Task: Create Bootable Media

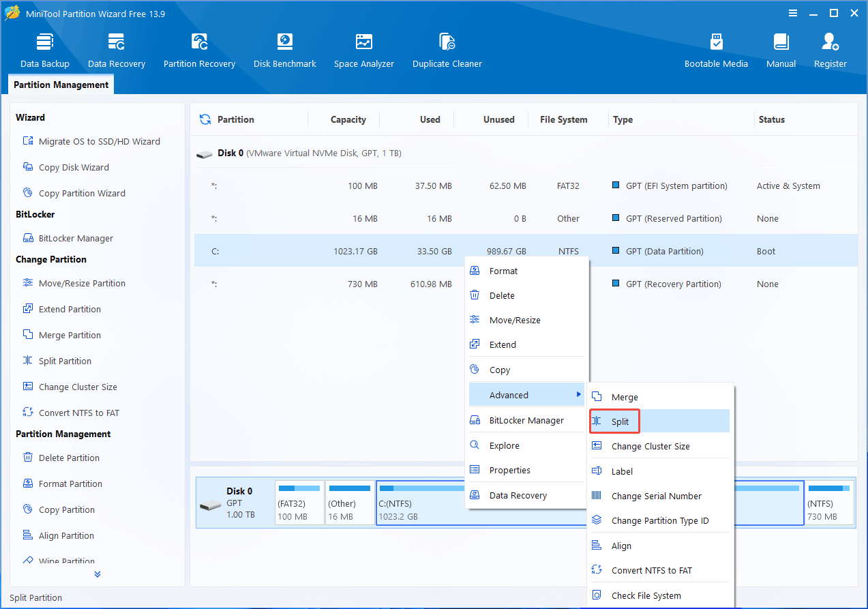Action: tap(716, 50)
